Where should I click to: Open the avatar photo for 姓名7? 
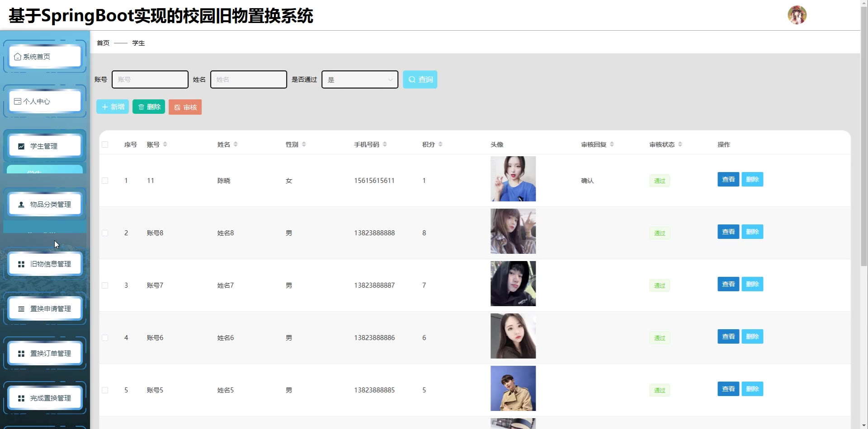tap(513, 284)
